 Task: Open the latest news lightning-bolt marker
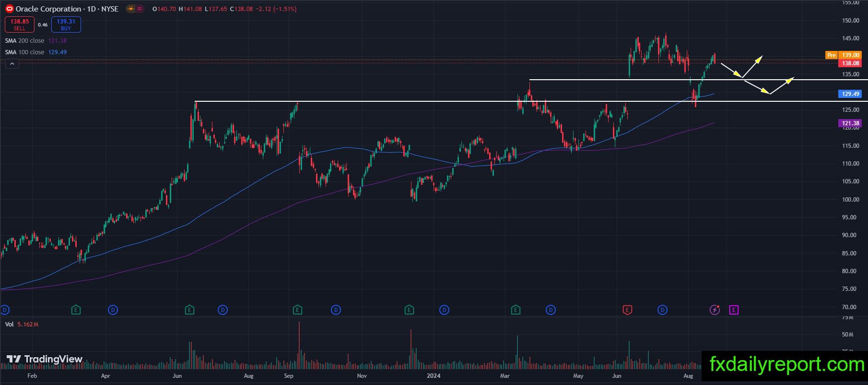(715, 310)
